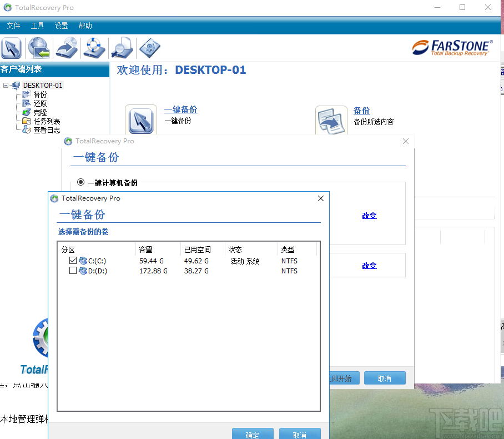Screen dimensions: 504x439
Task: Click the magnifier browse-image toolbar icon
Action: click(x=122, y=48)
